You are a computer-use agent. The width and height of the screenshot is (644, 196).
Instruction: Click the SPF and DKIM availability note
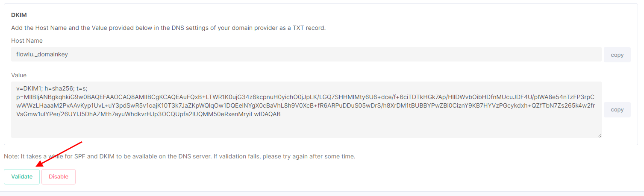[179, 156]
